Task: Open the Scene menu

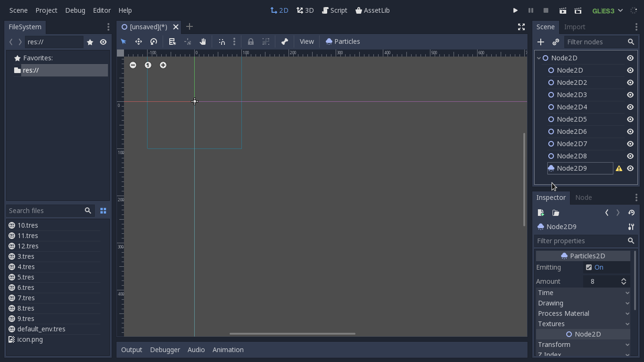Action: tap(18, 10)
